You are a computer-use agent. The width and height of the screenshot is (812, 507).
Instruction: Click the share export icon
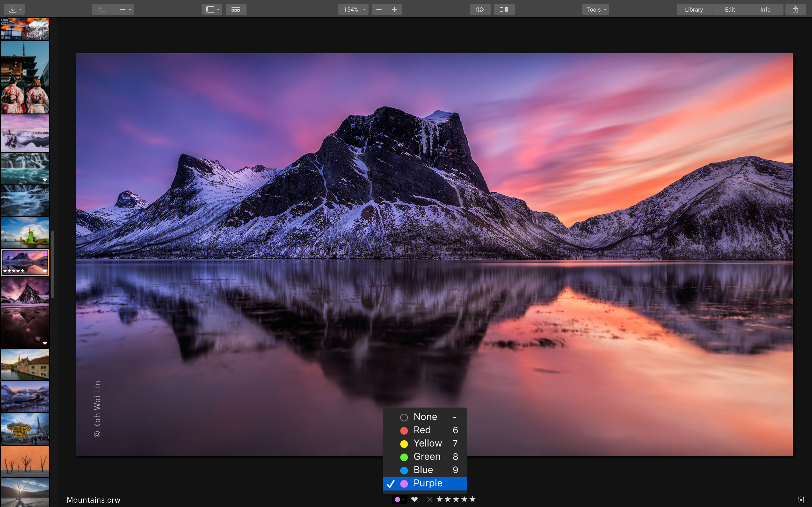pyautogui.click(x=795, y=9)
